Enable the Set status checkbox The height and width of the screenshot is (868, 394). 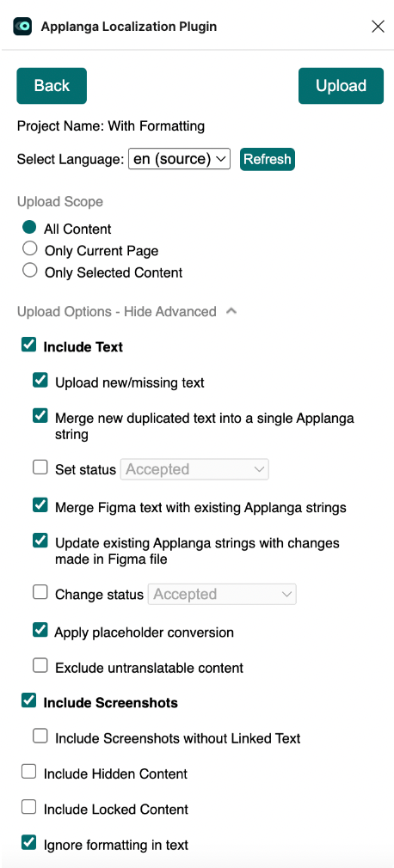(40, 468)
